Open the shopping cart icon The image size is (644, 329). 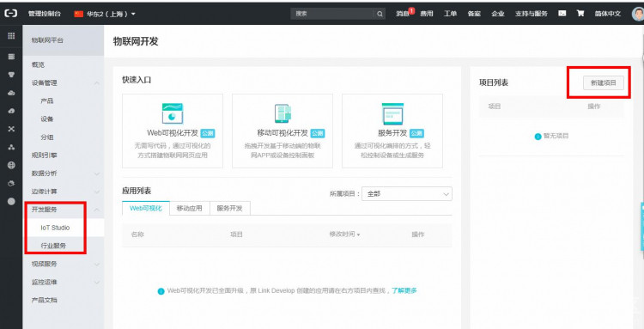pos(580,14)
